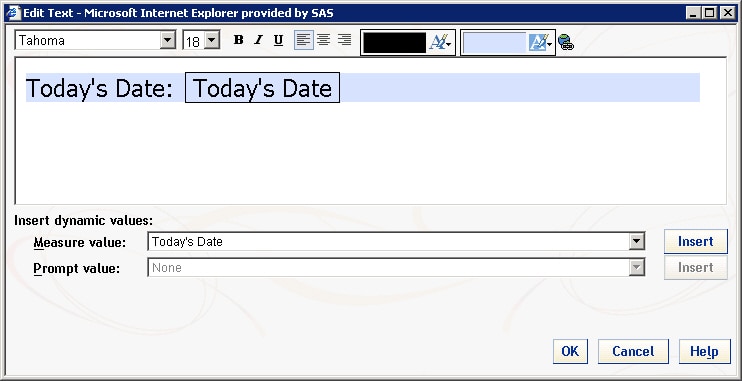Click the Prompt value label
742x381 pixels.
(77, 269)
